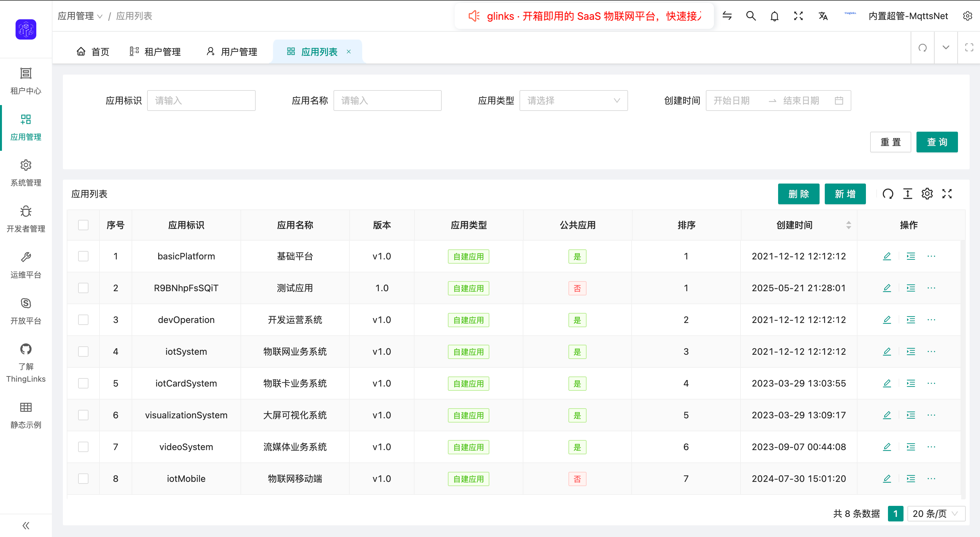Open details list icon for R9BNhpFsSQiT row
This screenshot has height=537, width=980.
pos(911,288)
